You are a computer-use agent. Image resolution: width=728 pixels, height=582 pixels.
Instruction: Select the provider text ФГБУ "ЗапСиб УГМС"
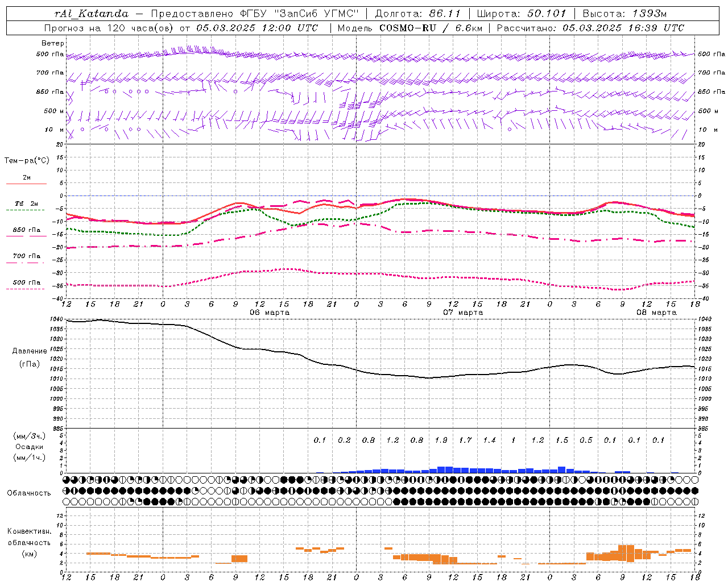[x=298, y=14]
